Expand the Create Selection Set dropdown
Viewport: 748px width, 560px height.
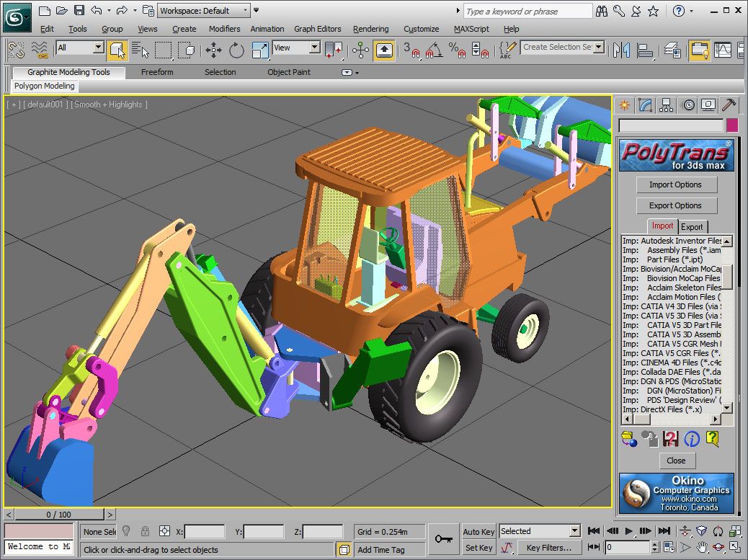(599, 47)
